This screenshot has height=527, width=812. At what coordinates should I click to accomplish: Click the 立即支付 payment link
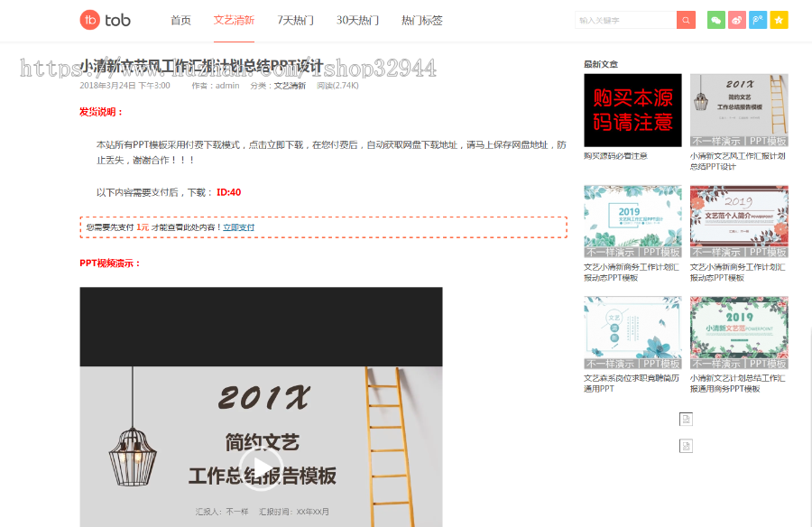pos(236,226)
